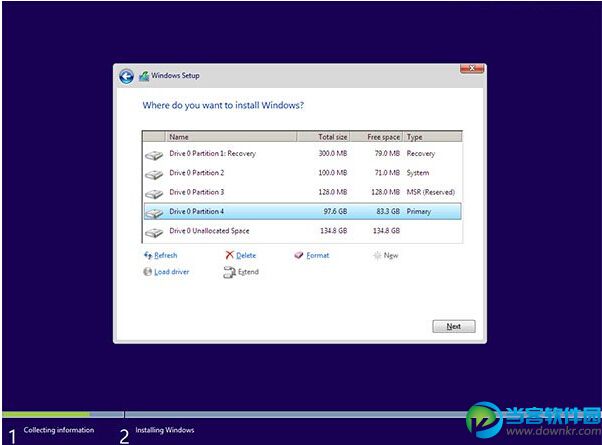Click the 100.0 MB total size cell
This screenshot has height=445, width=602.
coord(332,173)
